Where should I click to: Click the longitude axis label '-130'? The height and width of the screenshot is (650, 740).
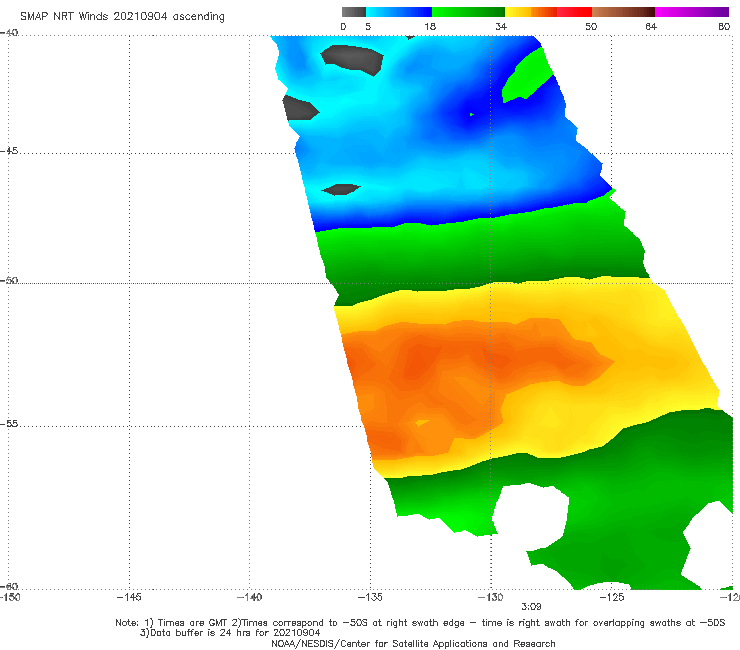[x=490, y=597]
